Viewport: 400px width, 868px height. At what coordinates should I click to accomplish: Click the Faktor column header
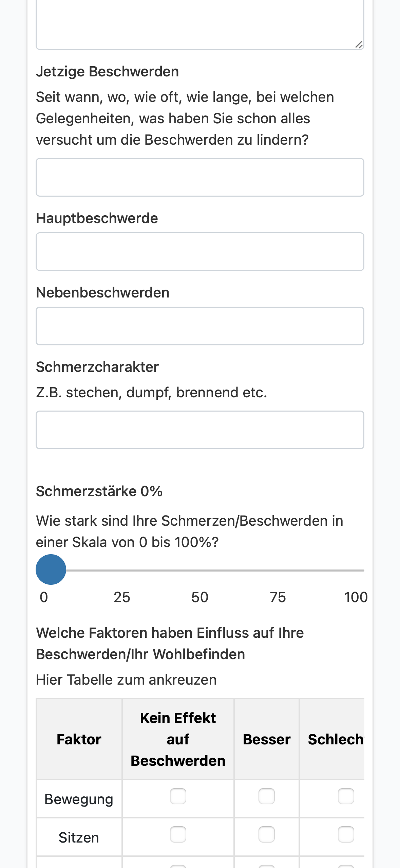(79, 739)
